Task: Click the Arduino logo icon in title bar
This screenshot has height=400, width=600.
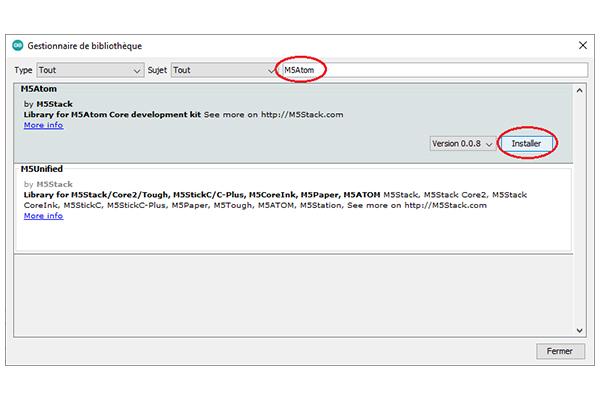Action: pyautogui.click(x=18, y=46)
